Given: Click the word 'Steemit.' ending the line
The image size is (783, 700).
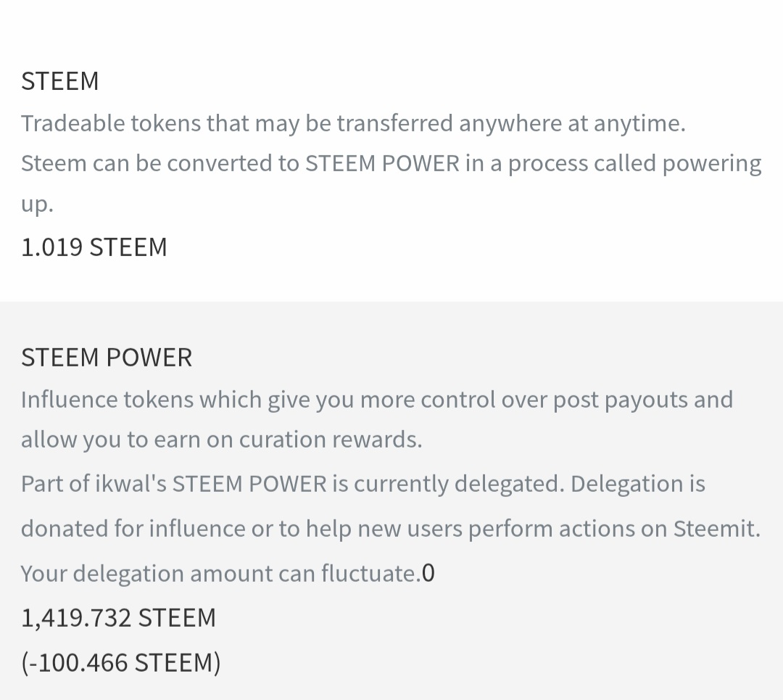Looking at the screenshot, I should coord(716,529).
